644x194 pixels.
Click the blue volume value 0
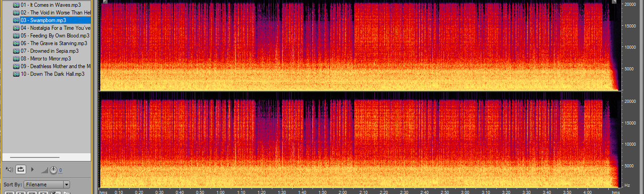coord(60,170)
